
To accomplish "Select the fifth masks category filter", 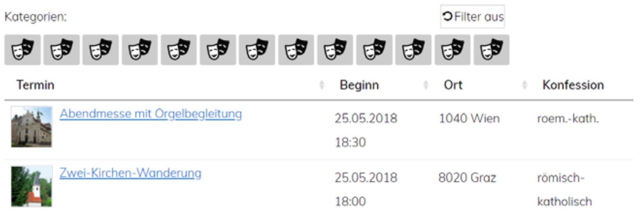I will tap(179, 50).
